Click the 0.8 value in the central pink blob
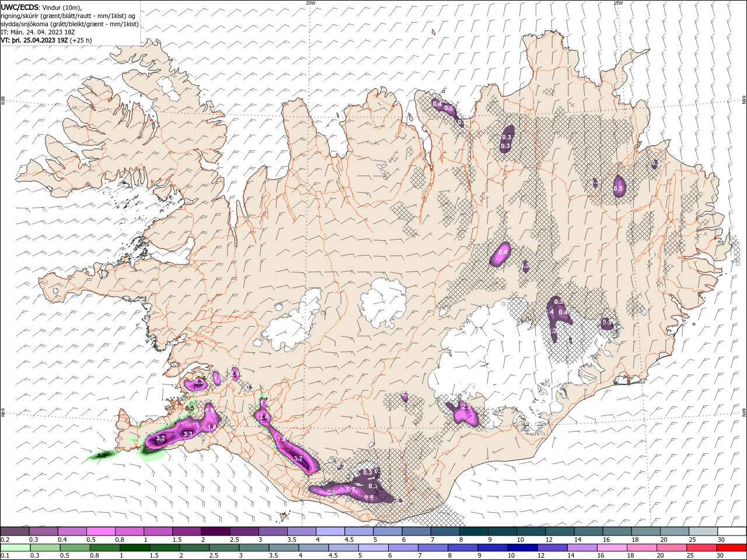747x560 pixels. pyautogui.click(x=502, y=252)
